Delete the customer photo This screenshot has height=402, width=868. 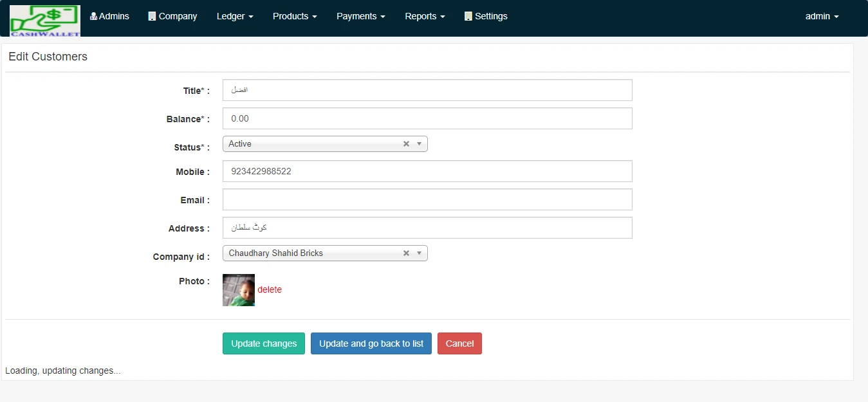click(x=270, y=289)
